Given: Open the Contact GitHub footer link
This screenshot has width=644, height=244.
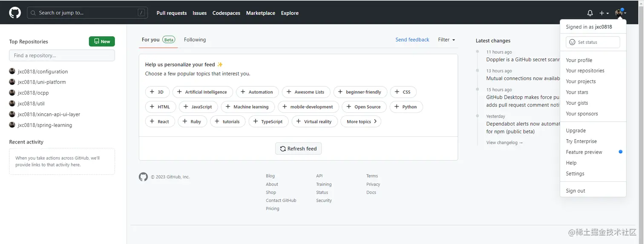Looking at the screenshot, I should 281,201.
